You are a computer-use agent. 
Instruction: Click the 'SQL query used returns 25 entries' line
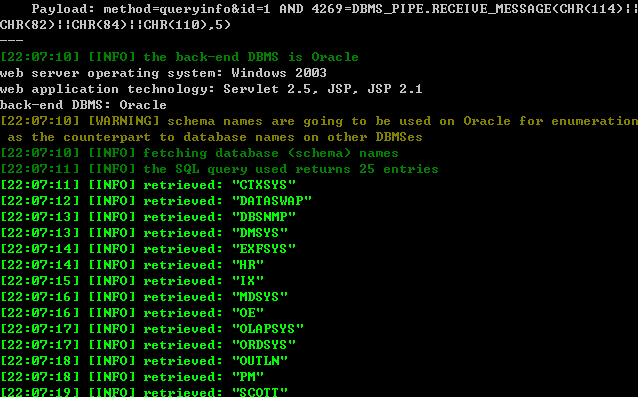point(219,169)
